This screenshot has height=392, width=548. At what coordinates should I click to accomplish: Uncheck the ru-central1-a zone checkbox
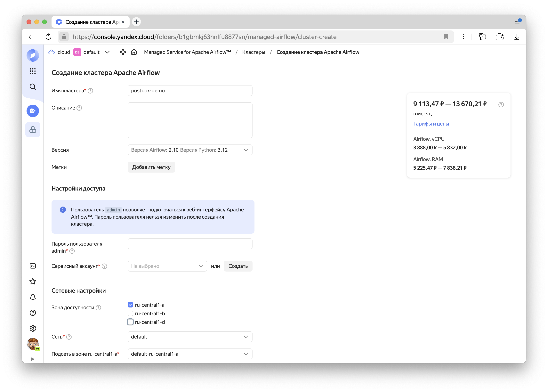point(130,305)
